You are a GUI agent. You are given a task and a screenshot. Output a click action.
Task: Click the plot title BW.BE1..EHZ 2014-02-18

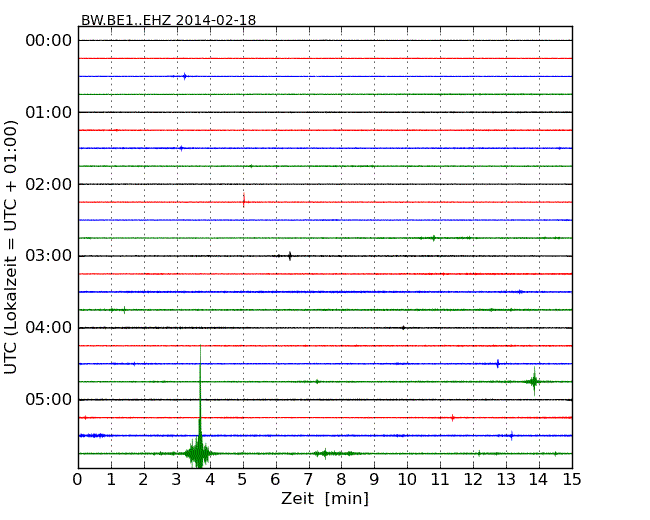168,20
